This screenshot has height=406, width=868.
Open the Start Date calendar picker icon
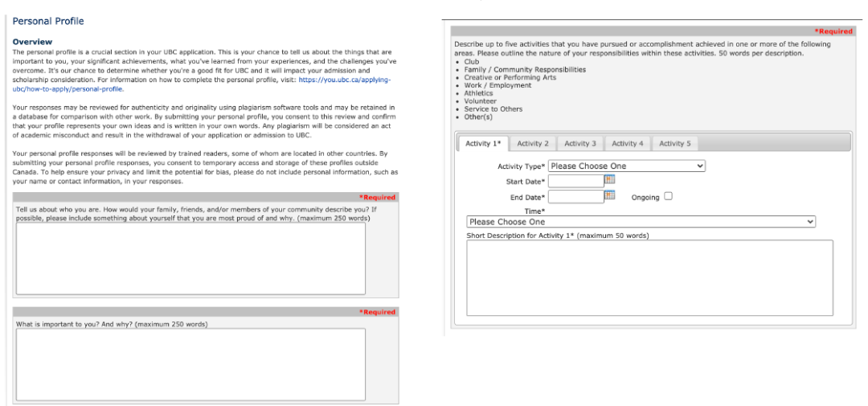click(609, 179)
